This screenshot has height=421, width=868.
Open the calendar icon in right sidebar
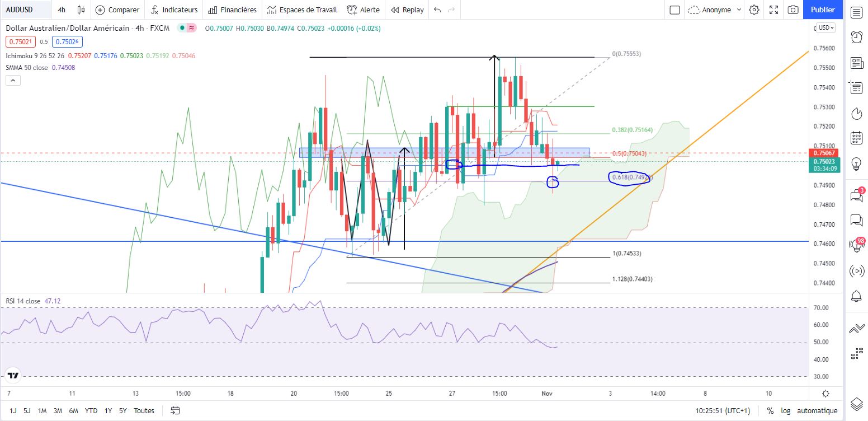tap(856, 138)
